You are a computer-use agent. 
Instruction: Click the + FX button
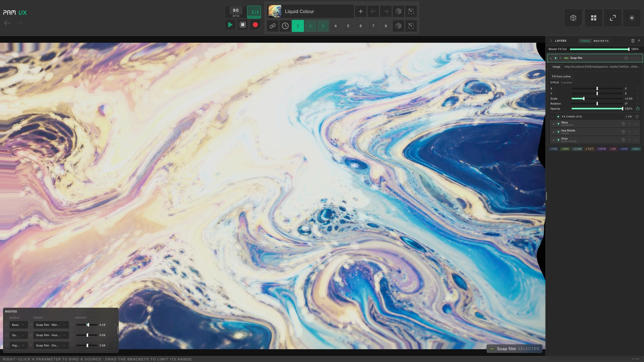(629, 117)
